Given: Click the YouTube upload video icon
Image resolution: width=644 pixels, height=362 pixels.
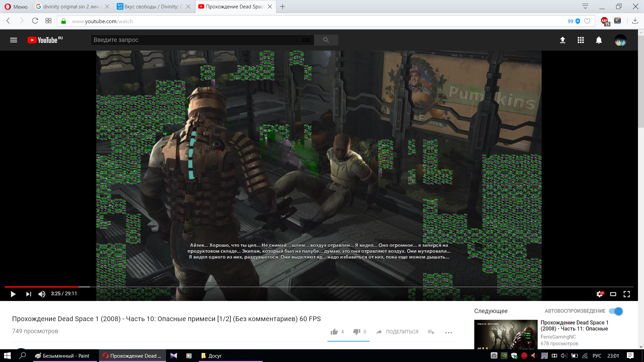Looking at the screenshot, I should coord(563,40).
